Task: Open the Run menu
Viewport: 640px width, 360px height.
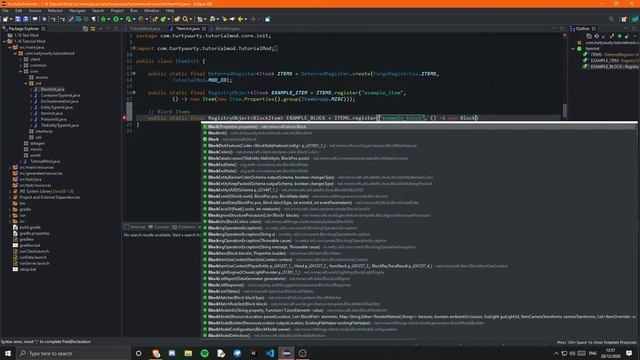Action: [x=133, y=11]
